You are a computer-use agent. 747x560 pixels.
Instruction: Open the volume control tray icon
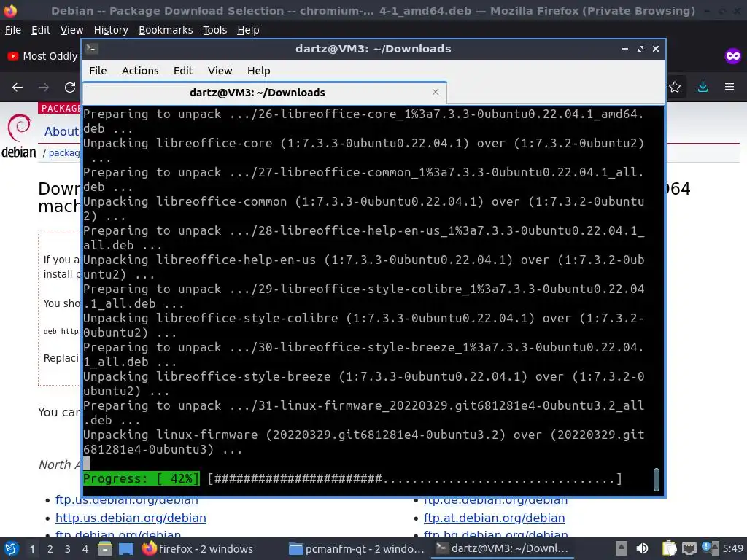pyautogui.click(x=643, y=548)
